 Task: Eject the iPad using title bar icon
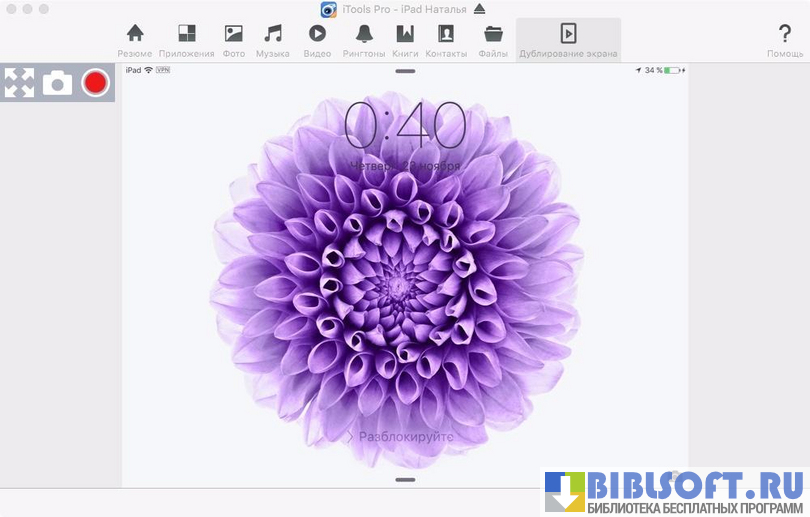(x=479, y=9)
